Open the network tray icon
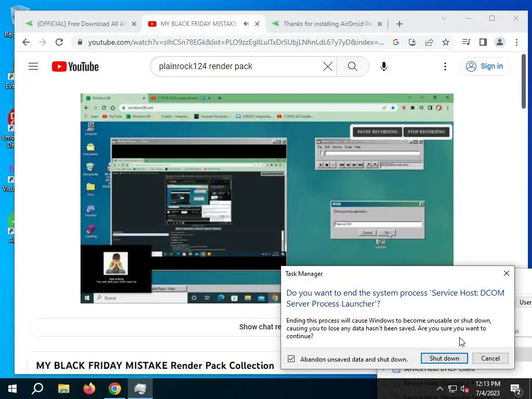The image size is (532, 399). [453, 389]
